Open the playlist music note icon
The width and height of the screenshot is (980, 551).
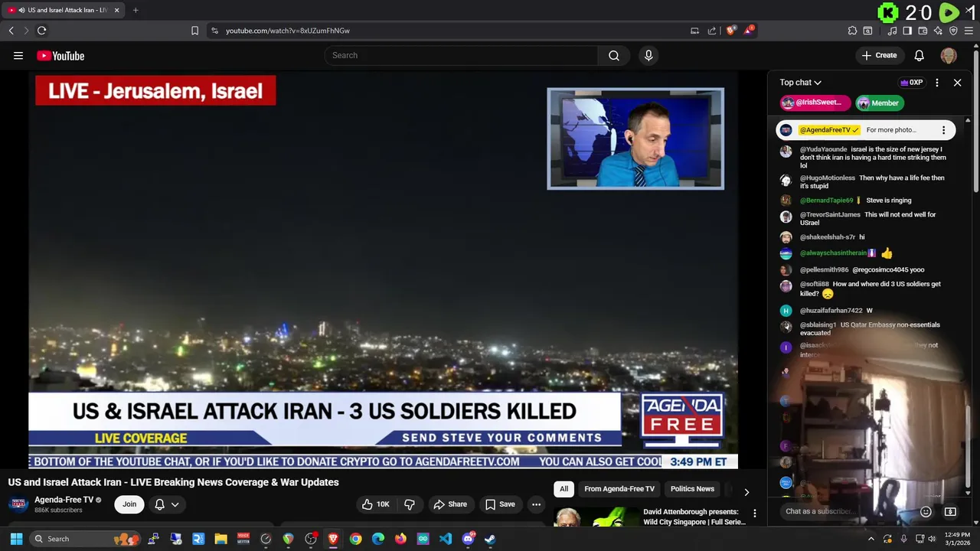pos(892,31)
